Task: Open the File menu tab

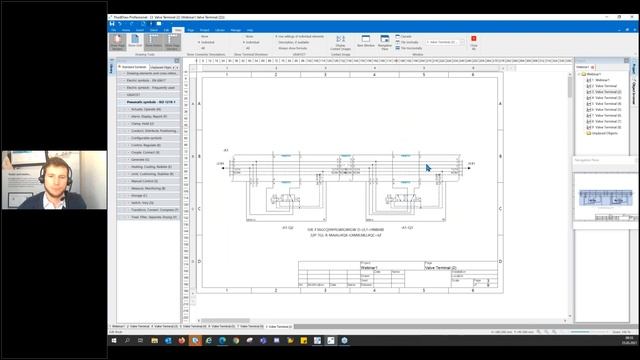Action: 113,30
